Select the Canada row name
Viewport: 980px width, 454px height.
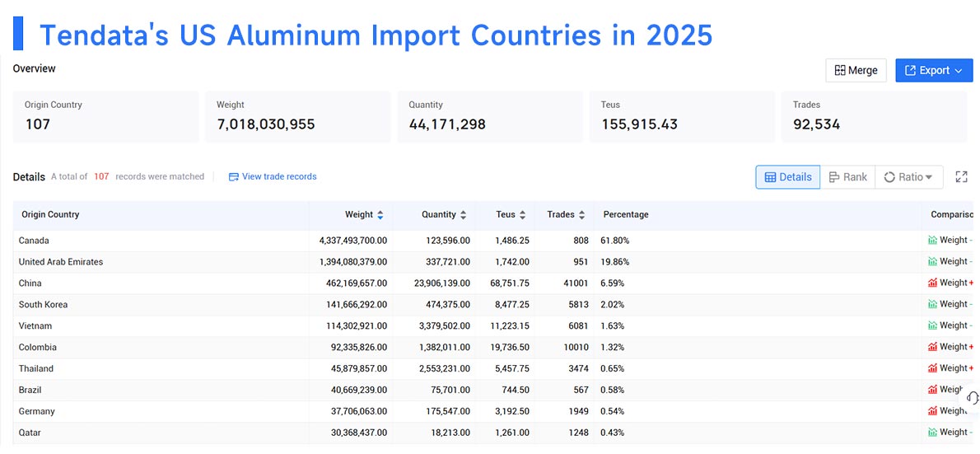34,240
